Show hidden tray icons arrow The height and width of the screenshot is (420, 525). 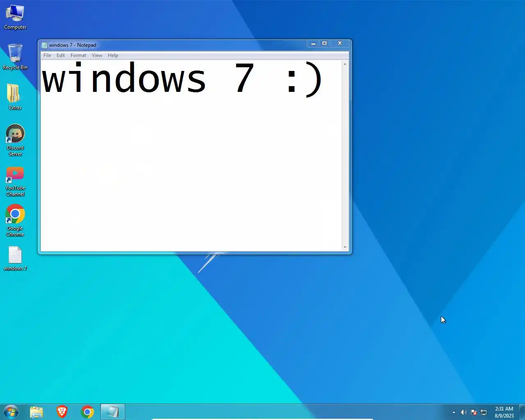[454, 412]
